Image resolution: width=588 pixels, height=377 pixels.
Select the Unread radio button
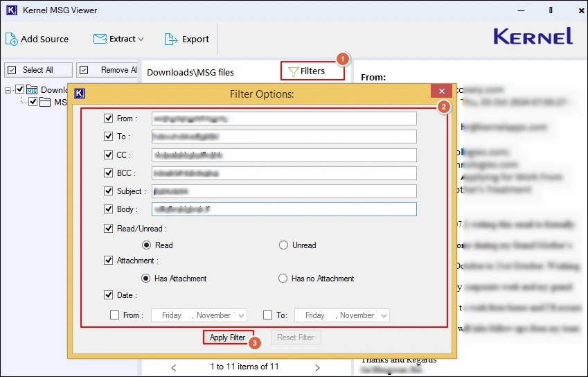(283, 245)
